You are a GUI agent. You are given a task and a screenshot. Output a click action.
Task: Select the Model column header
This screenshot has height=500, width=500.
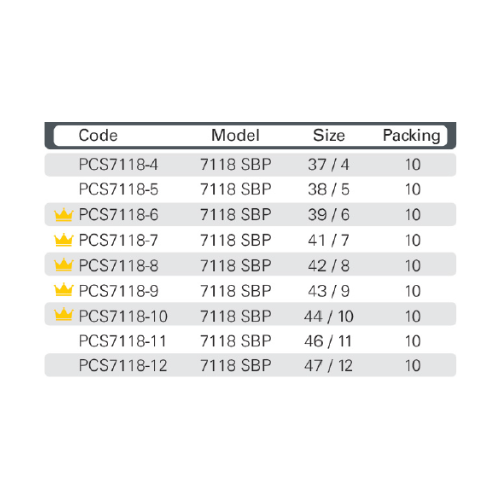(235, 135)
